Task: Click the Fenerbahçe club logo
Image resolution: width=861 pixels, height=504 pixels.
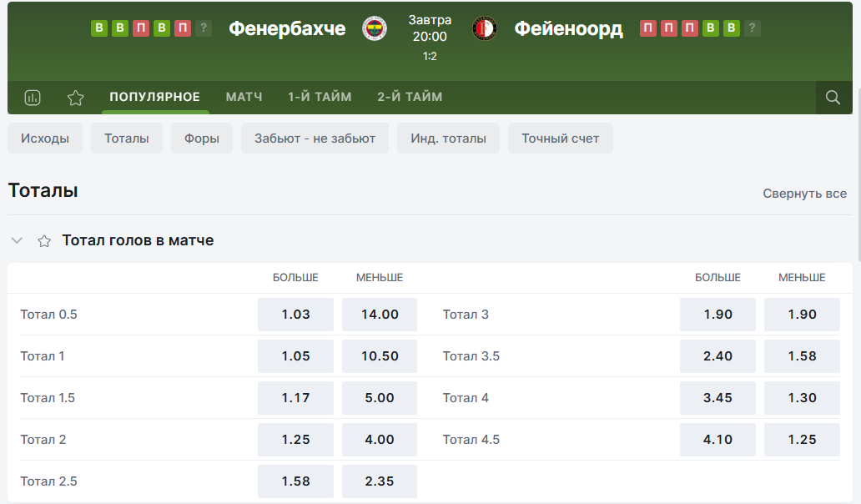Action: [x=375, y=28]
